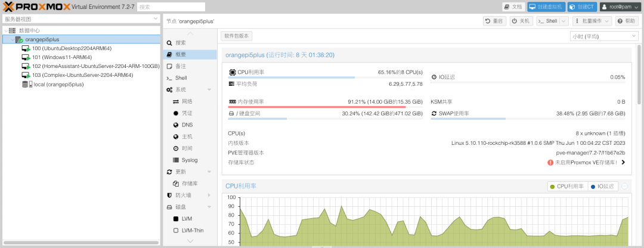Open 网络 network settings
644x248 pixels.
click(x=190, y=101)
